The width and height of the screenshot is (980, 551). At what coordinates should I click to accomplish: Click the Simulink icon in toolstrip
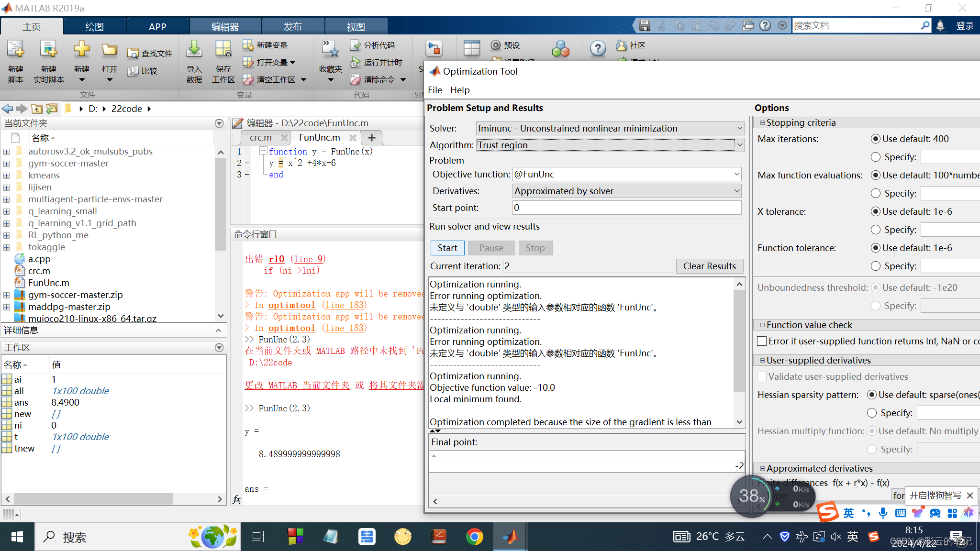tap(434, 48)
